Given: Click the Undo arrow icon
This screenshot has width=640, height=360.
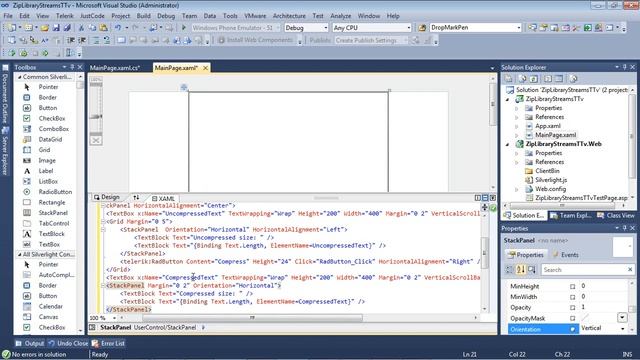Looking at the screenshot, I should point(118,28).
